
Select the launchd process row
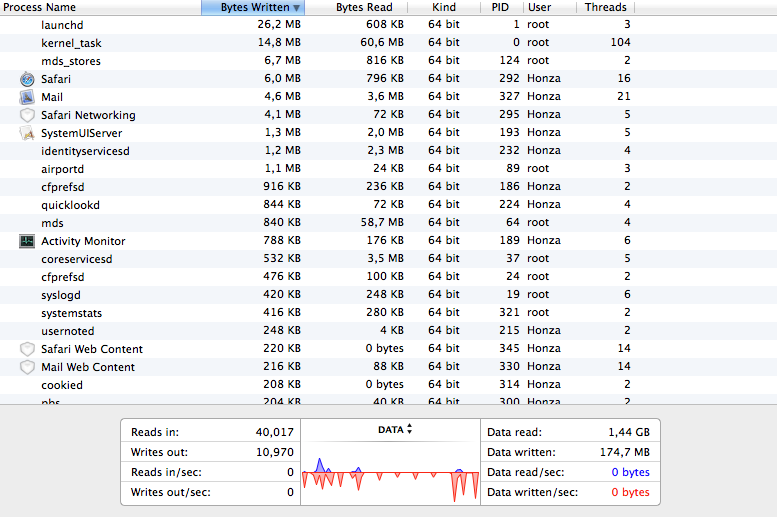pos(388,25)
